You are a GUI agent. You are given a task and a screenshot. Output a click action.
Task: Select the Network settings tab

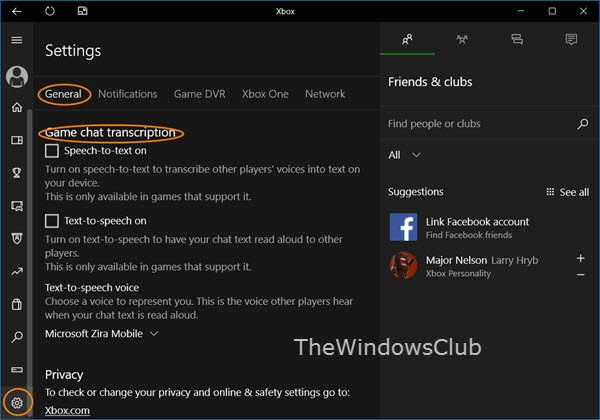[325, 94]
